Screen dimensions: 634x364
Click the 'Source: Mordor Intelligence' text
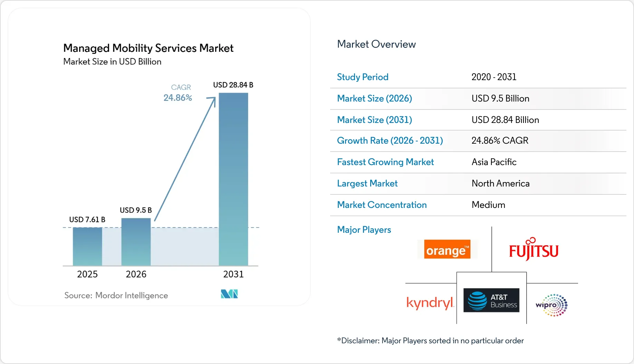[x=116, y=295]
